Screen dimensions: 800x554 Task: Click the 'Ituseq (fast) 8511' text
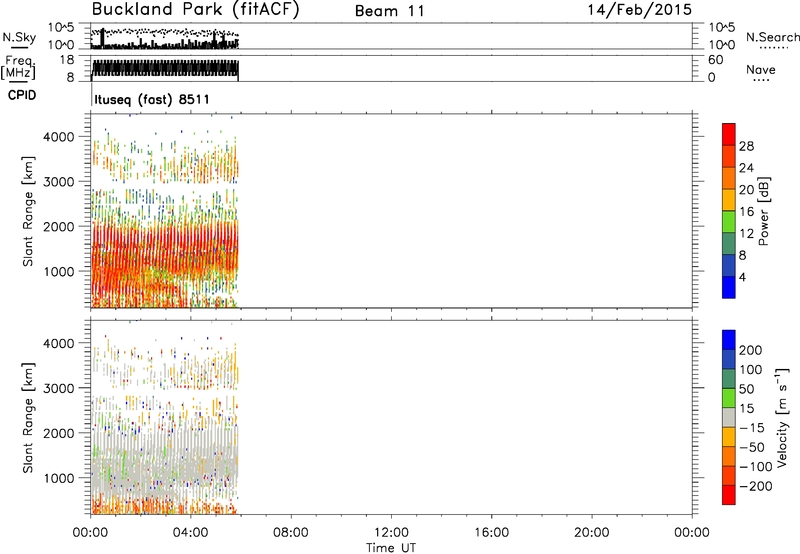[x=152, y=99]
